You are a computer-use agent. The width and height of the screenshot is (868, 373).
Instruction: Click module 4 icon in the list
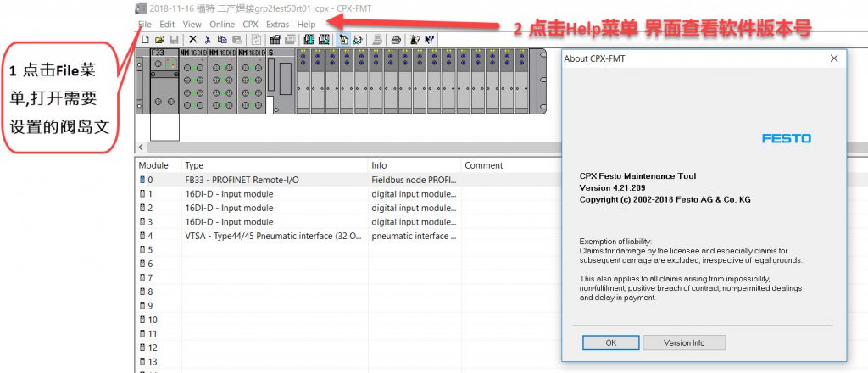(142, 236)
